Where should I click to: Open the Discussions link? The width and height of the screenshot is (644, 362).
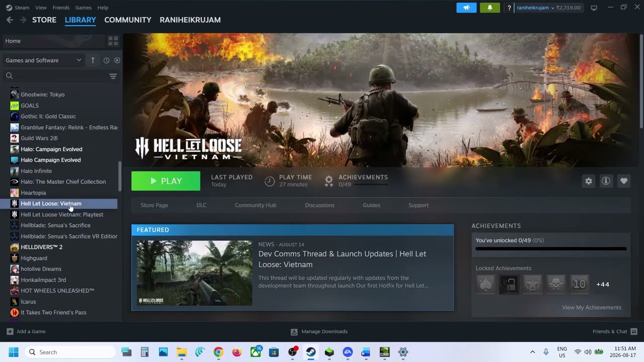pyautogui.click(x=319, y=205)
